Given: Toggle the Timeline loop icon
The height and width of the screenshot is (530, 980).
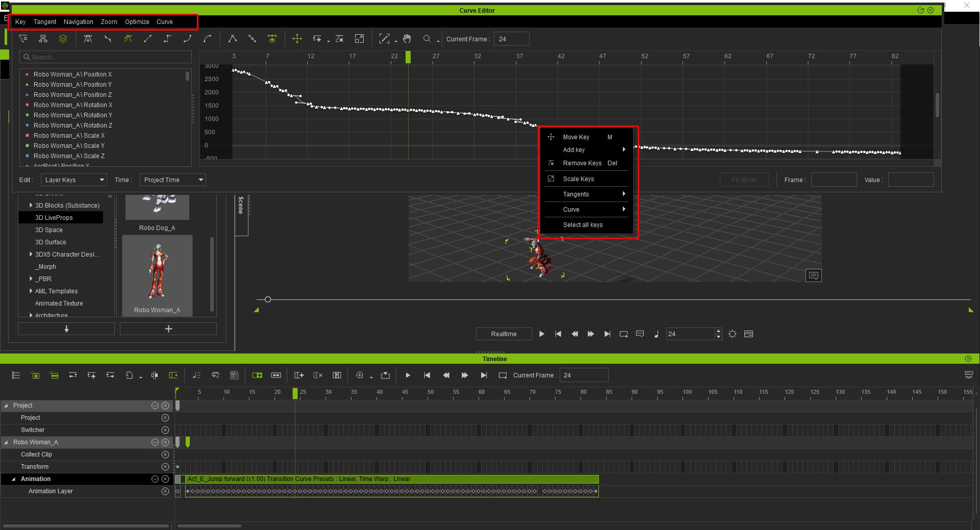Looking at the screenshot, I should pyautogui.click(x=502, y=375).
